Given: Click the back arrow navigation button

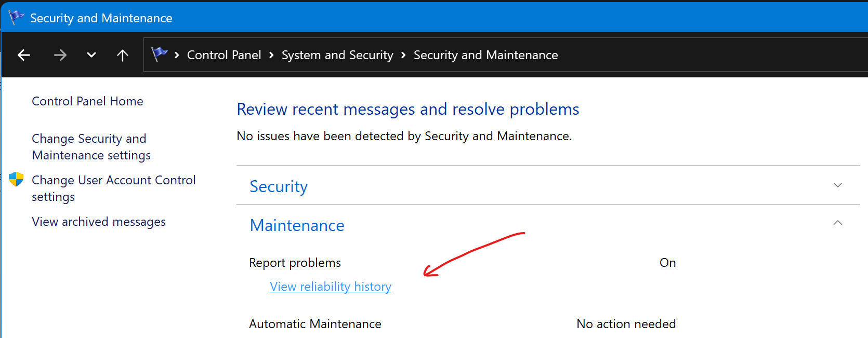Looking at the screenshot, I should point(24,55).
